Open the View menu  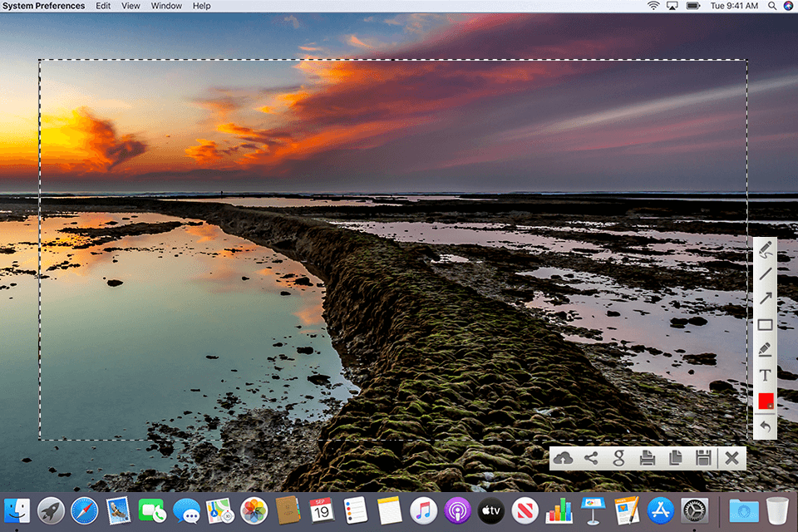coord(131,6)
